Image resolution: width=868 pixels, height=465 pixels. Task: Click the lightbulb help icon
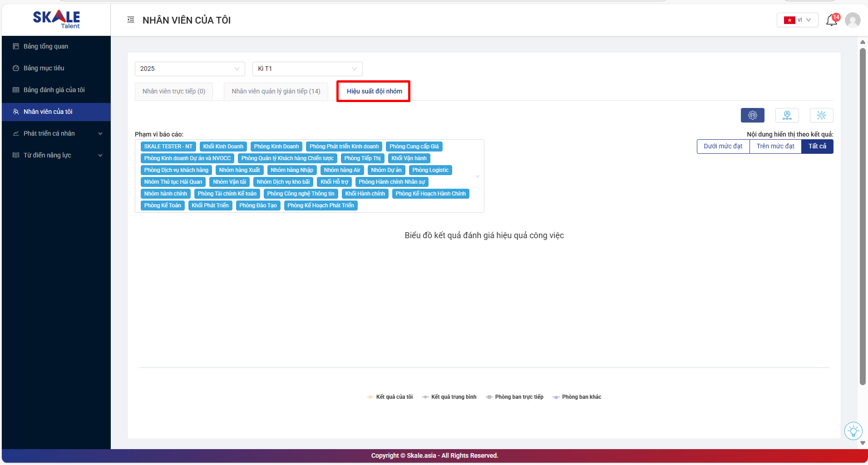853,431
